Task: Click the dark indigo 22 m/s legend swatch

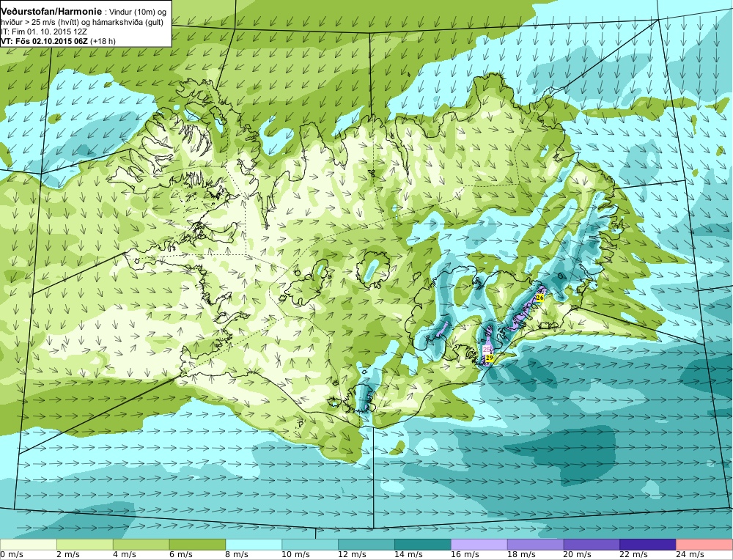Action: tap(648, 545)
